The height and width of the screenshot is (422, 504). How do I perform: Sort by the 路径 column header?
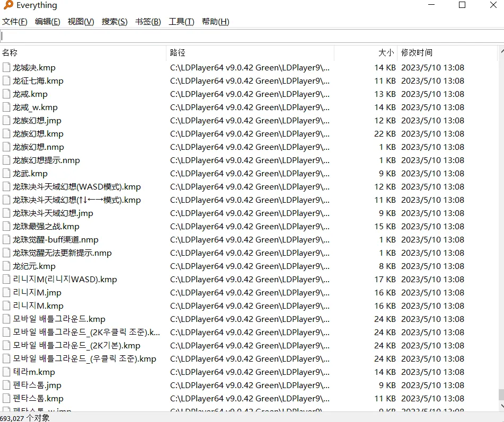(250, 52)
